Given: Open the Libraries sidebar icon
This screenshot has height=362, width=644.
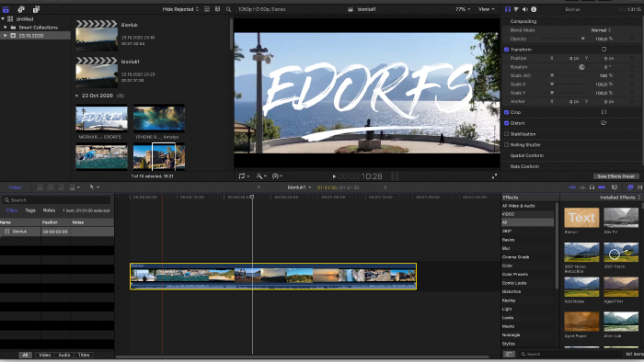Looking at the screenshot, I should pyautogui.click(x=6, y=9).
